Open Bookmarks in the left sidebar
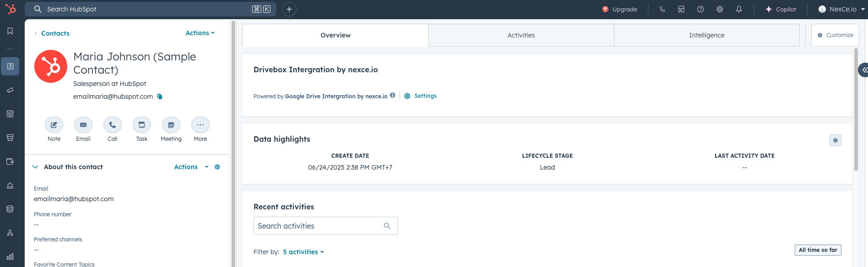Viewport: 868px width, 267px height. [x=10, y=31]
